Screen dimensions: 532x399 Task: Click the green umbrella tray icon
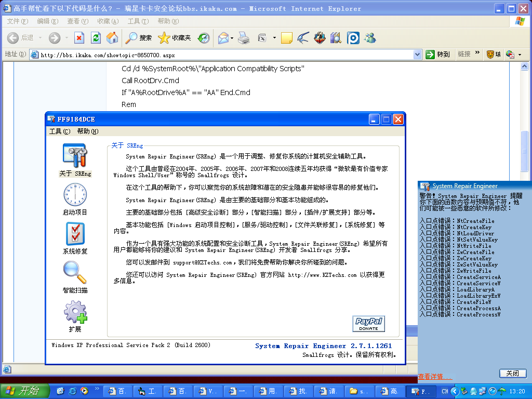(502, 392)
